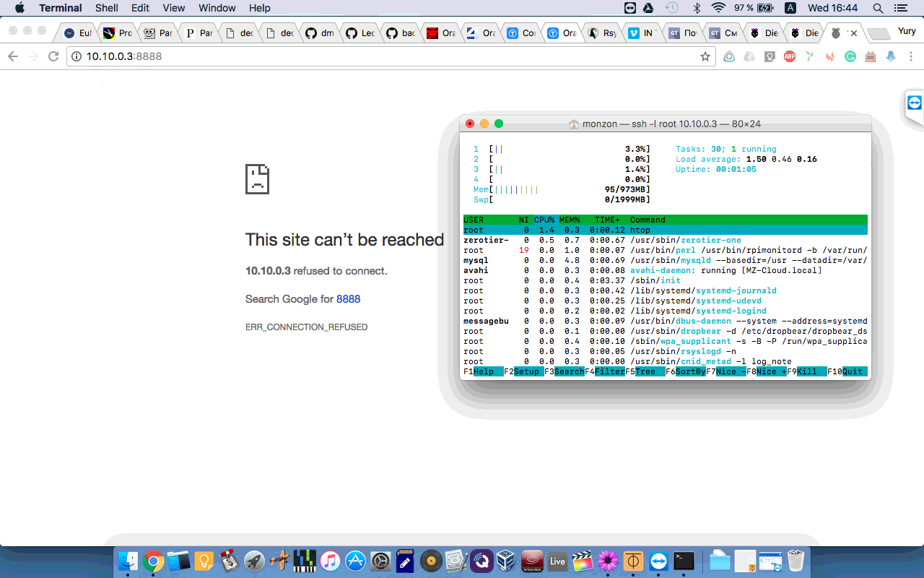This screenshot has width=924, height=578.
Task: Click F4 Filter in htop
Action: point(605,371)
